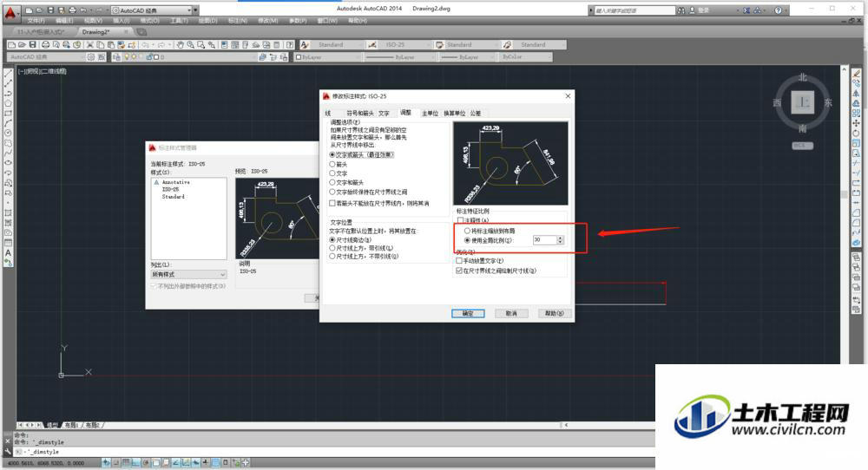Select keep text between extension lines radio
This screenshot has height=470, width=868.
[332, 192]
